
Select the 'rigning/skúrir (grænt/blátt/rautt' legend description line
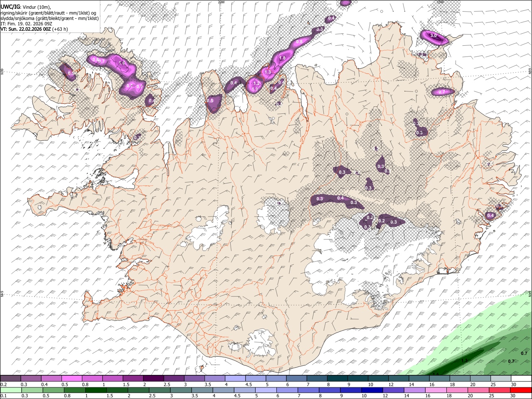(48, 12)
